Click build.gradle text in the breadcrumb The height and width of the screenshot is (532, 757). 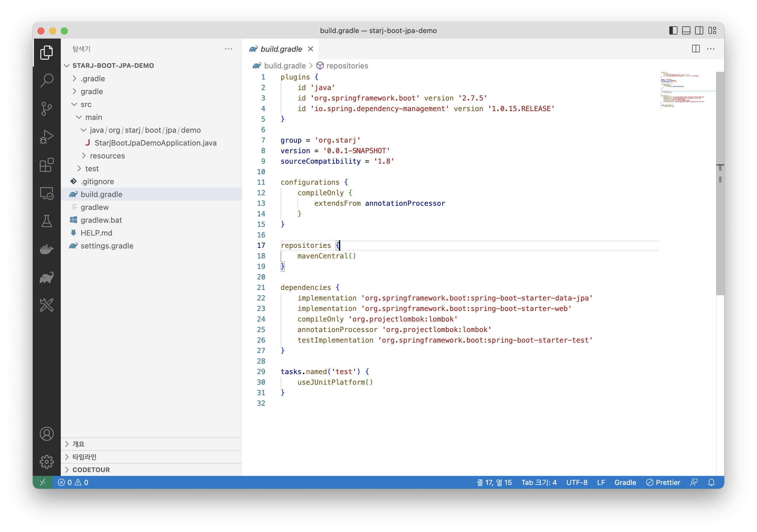click(x=285, y=66)
